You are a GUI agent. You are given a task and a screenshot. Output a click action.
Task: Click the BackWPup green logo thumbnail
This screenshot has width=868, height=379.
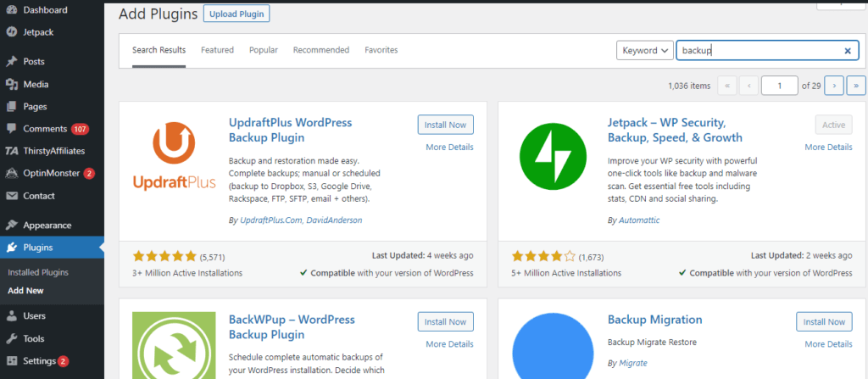pyautogui.click(x=174, y=345)
